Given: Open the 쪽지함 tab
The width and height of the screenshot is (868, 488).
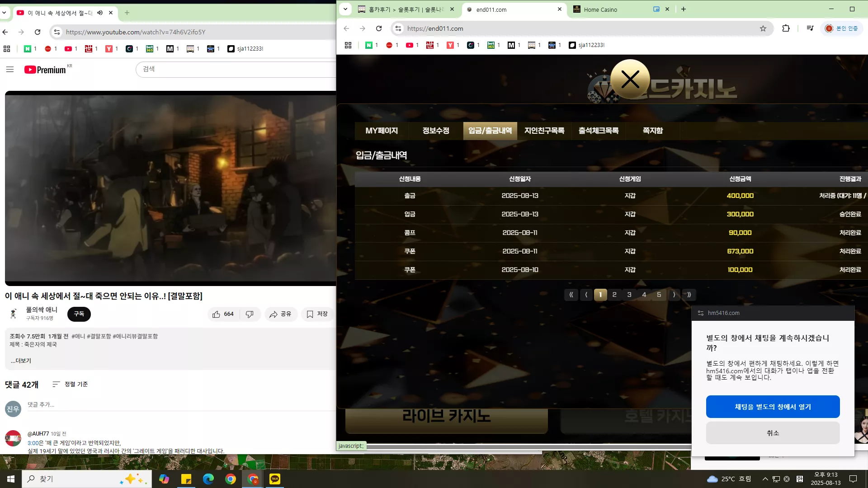Looking at the screenshot, I should [653, 131].
